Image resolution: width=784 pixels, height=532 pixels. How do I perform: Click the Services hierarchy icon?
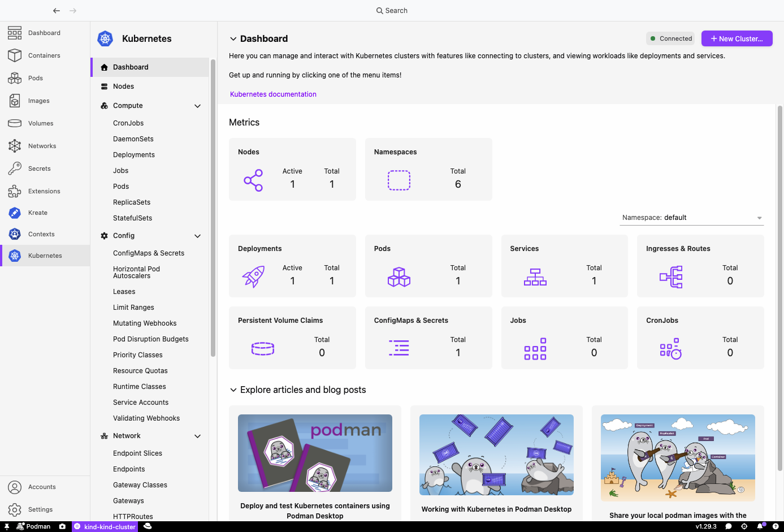(535, 277)
